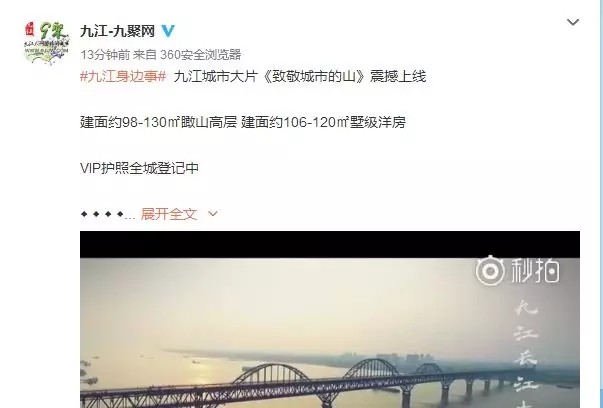Click the 秒拍 watermark text
The image size is (603, 408).
535,271
